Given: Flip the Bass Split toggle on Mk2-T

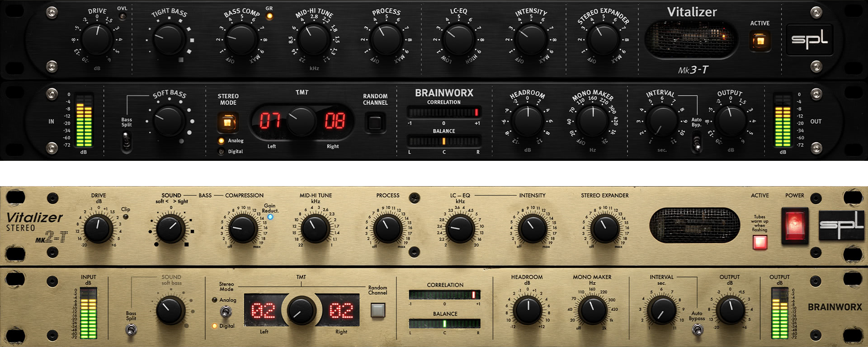Looking at the screenshot, I should 131,330.
